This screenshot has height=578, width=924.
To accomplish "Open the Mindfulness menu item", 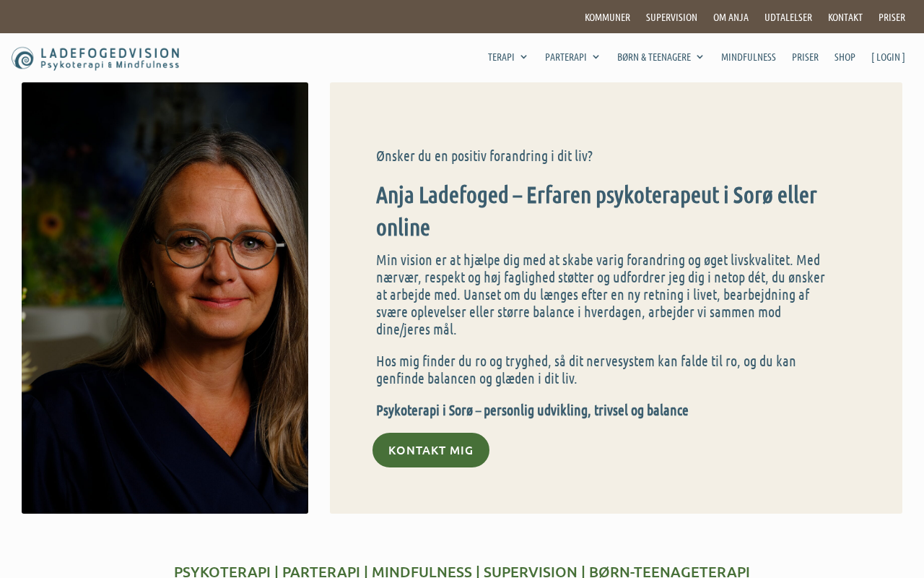I will coord(749,57).
